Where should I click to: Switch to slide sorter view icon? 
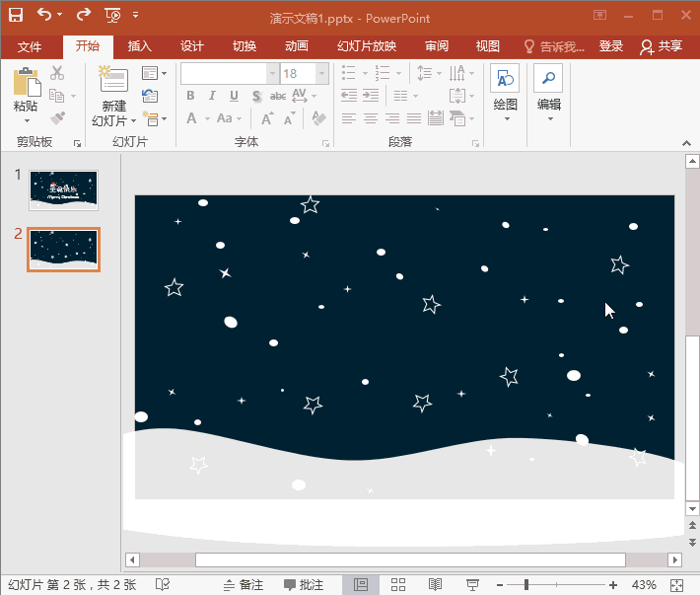point(398,585)
